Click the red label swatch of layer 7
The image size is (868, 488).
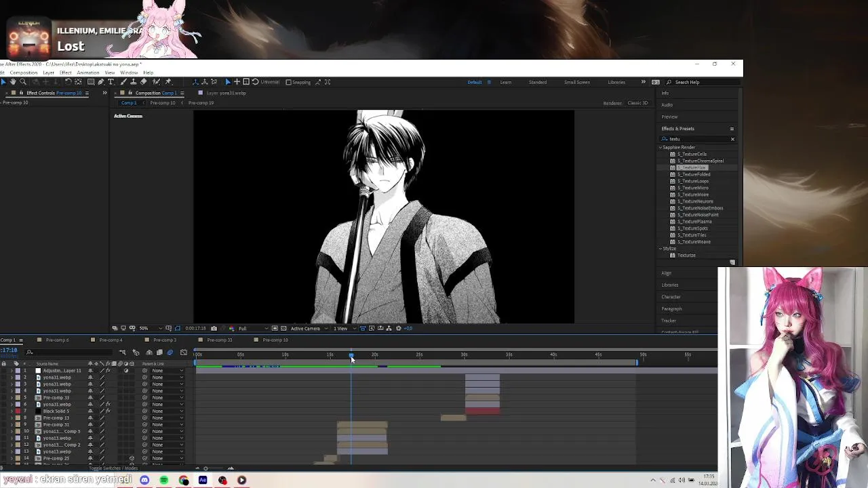pos(18,411)
